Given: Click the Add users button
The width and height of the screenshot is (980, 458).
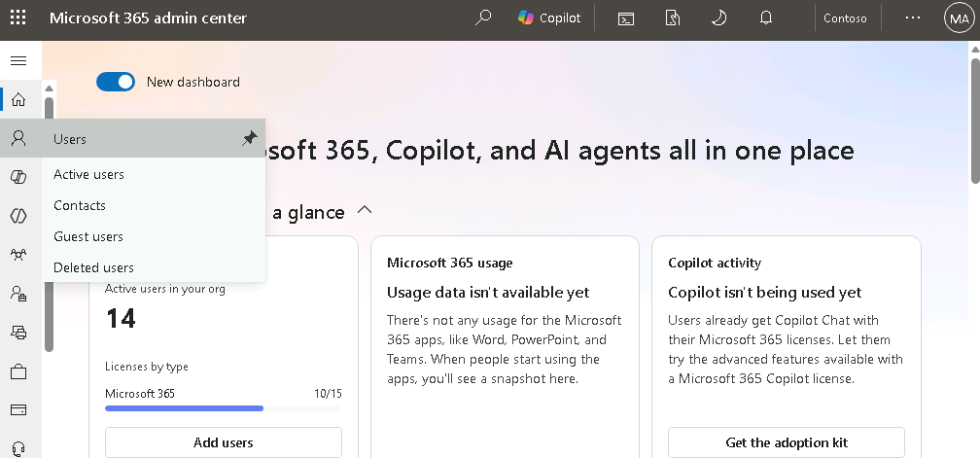Looking at the screenshot, I should (224, 442).
